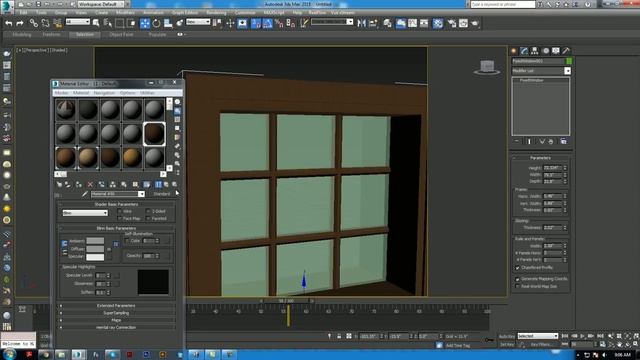Switch to the Object Paint ribbon tab
640x360 pixels.
tap(121, 35)
